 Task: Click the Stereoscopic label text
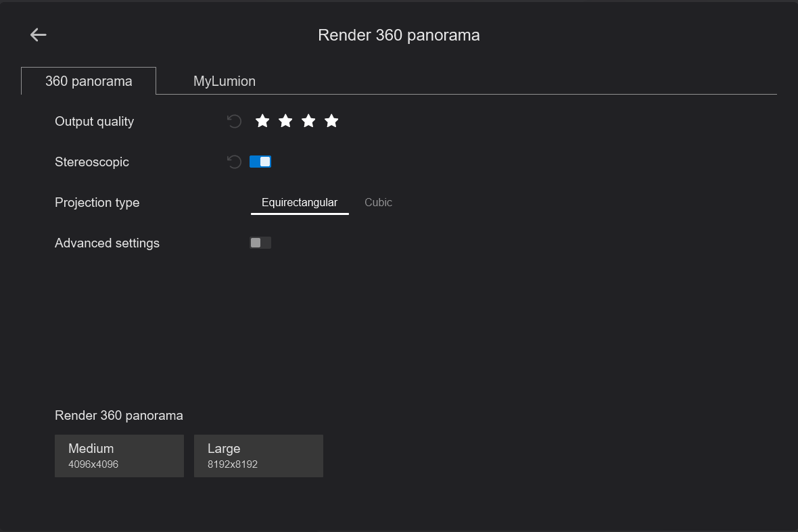(x=91, y=162)
